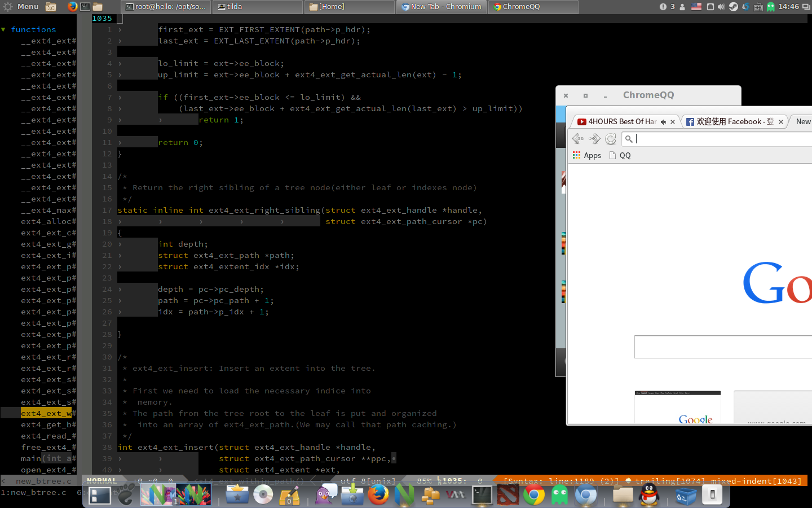Switch to New Tab - Chromium taskbar window
The height and width of the screenshot is (508, 812).
[x=442, y=7]
